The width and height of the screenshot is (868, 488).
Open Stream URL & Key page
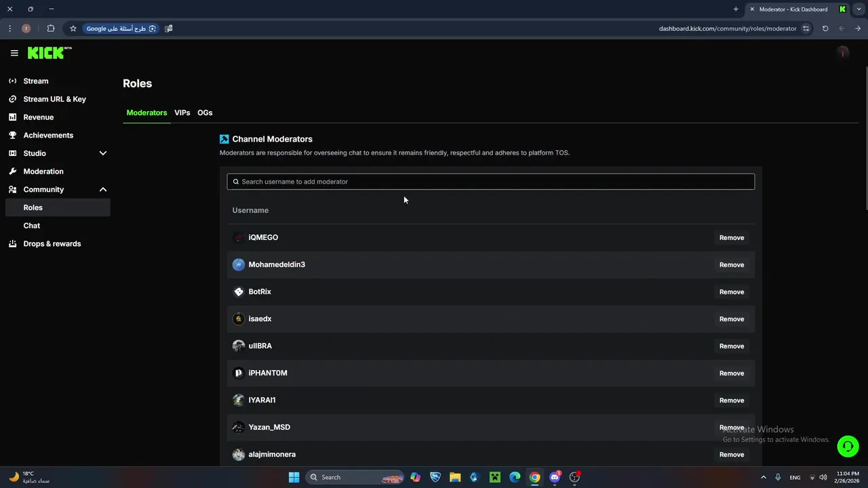click(55, 99)
